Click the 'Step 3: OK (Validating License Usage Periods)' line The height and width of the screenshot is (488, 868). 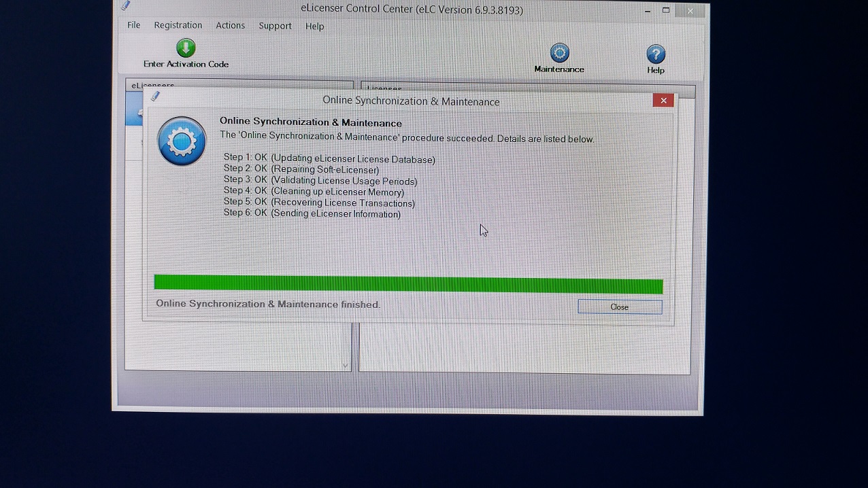320,181
